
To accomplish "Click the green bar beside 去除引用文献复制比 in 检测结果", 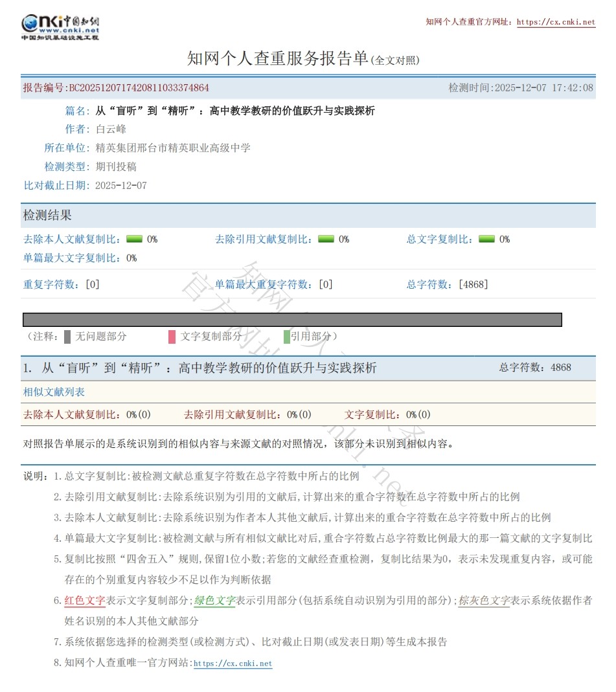I will point(326,239).
